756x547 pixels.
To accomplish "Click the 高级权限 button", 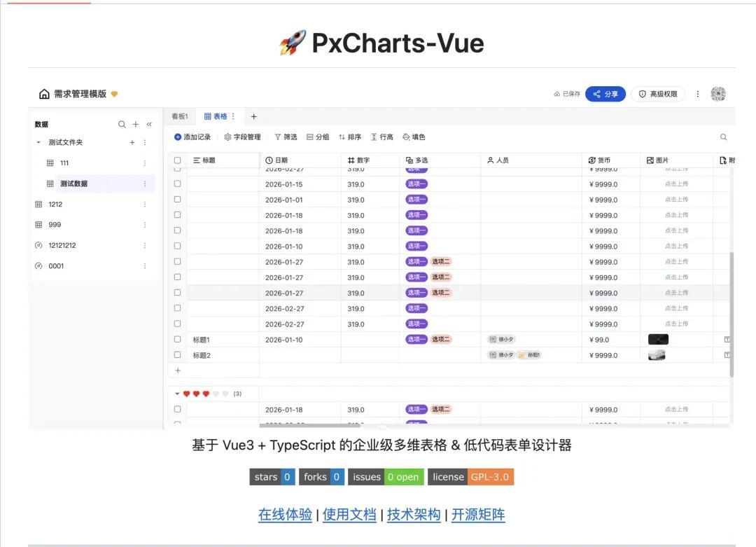I will point(658,94).
